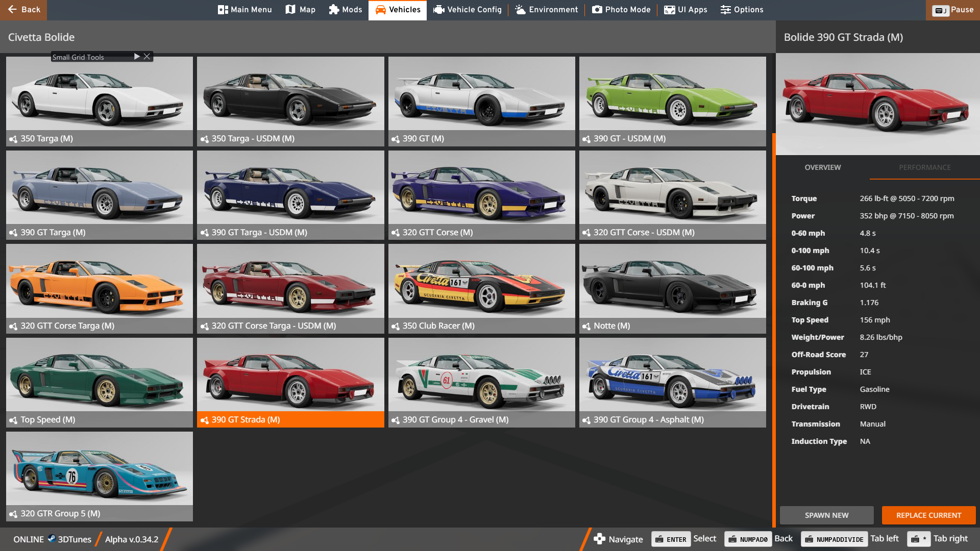Close the Small Grid Tools panel
The height and width of the screenshot is (551, 980).
pyautogui.click(x=147, y=57)
